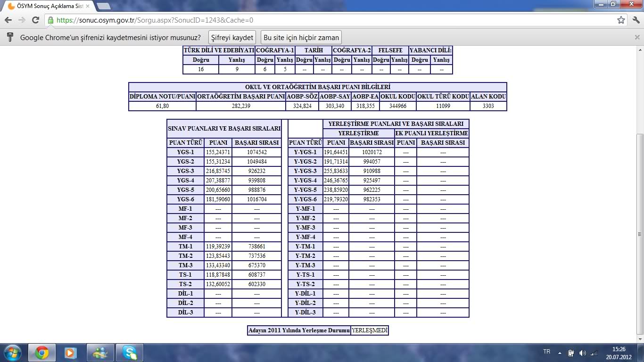Show hidden system tray icons
This screenshot has height=362, width=644.
[560, 353]
